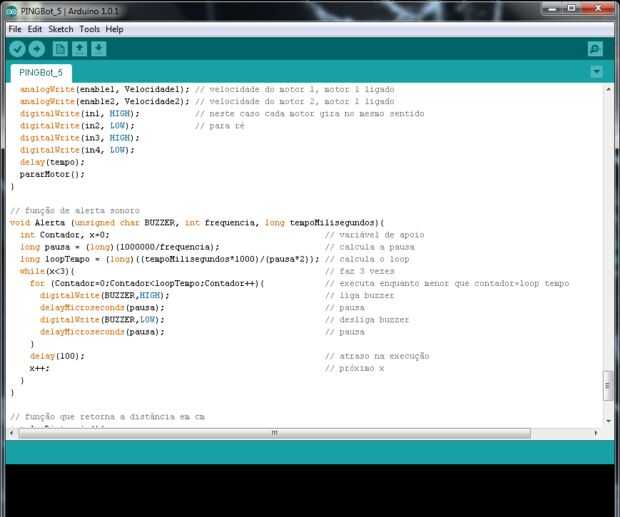Click the line 'pararMotor();'
Viewport: 620px width, 517px height.
(x=52, y=174)
